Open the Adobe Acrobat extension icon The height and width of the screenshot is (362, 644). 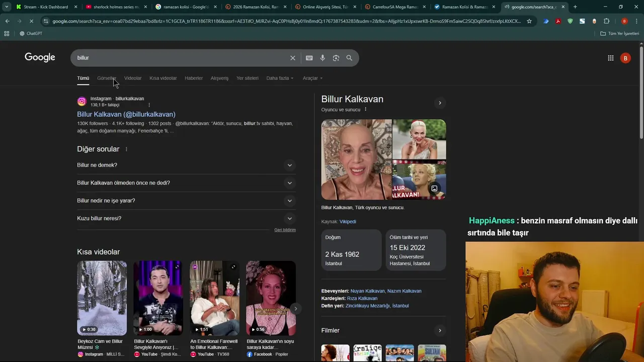pyautogui.click(x=558, y=21)
